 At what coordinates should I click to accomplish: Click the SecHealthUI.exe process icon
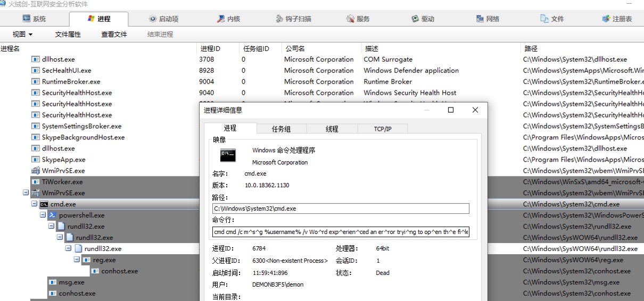point(36,70)
